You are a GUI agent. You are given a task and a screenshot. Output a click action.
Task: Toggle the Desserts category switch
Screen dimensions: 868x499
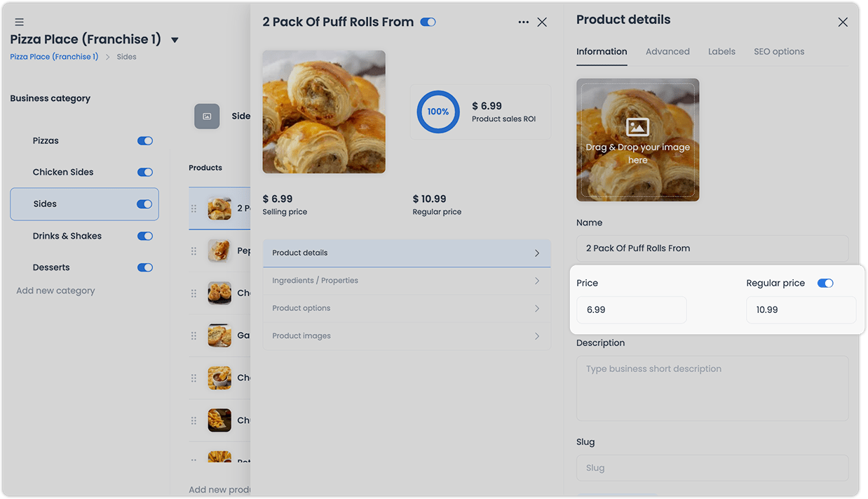(145, 267)
